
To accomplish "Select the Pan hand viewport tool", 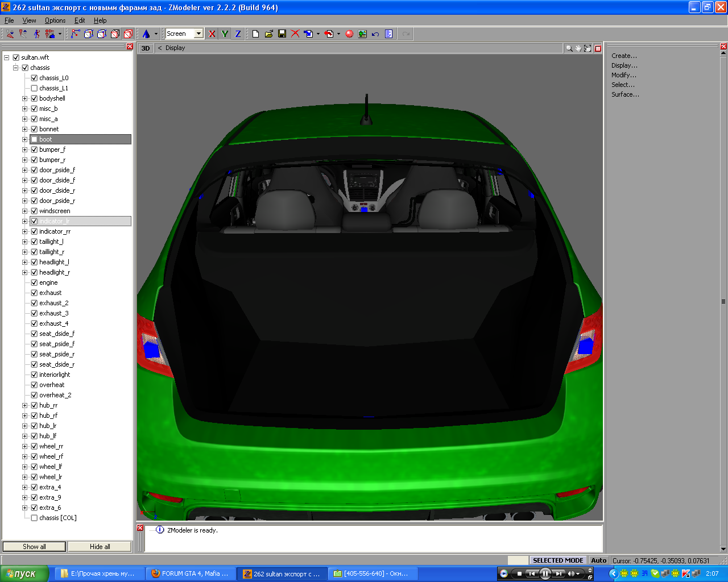I will click(x=578, y=48).
